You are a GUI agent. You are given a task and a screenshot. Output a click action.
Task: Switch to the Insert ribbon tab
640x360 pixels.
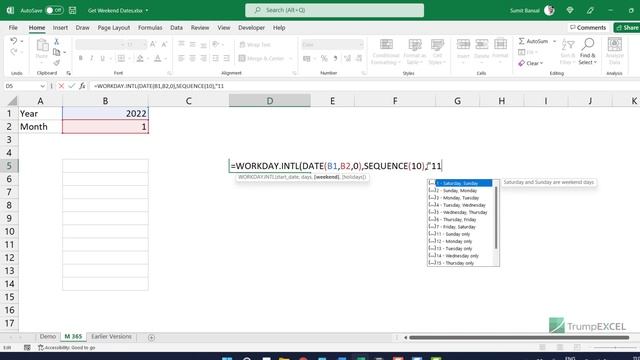pyautogui.click(x=60, y=28)
